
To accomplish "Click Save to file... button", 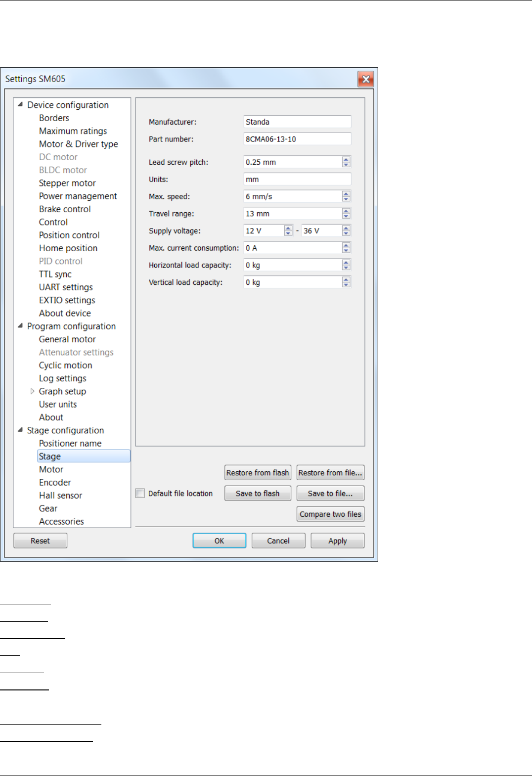I will pos(330,493).
